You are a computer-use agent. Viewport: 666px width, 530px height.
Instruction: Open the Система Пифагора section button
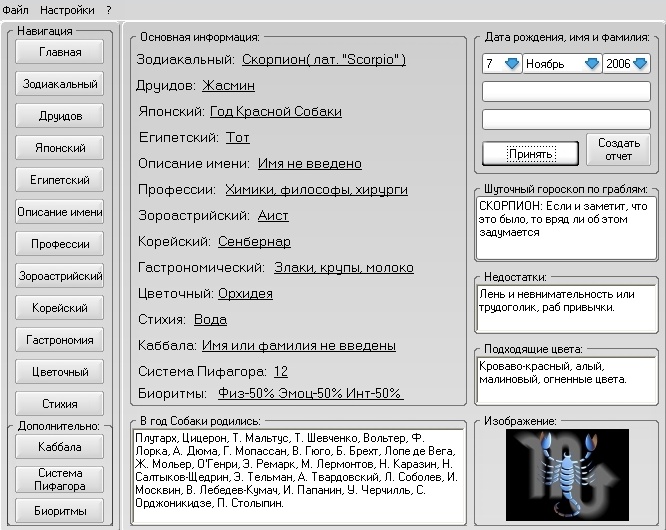[x=59, y=479]
